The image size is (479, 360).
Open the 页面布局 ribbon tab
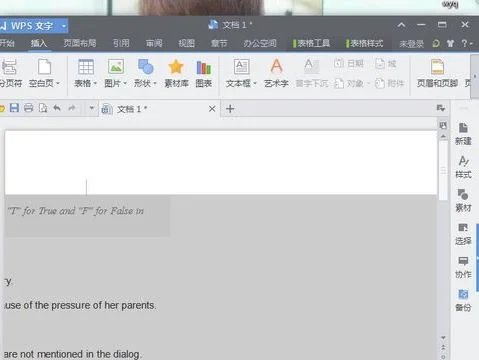[80, 43]
